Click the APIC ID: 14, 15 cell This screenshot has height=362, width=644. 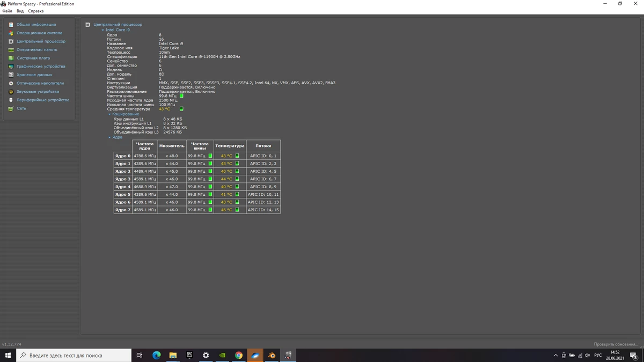(x=263, y=210)
